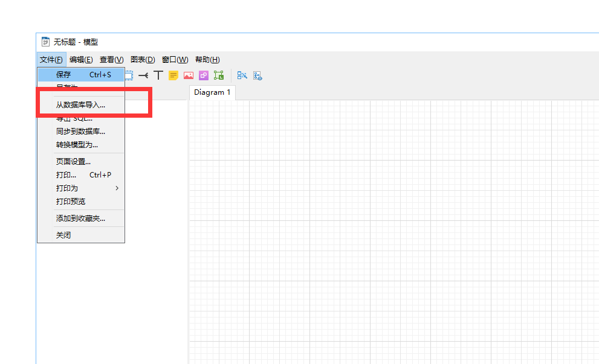Viewport: 599px width, 364px height.
Task: Choose 保存 from the File menu
Action: click(x=81, y=75)
